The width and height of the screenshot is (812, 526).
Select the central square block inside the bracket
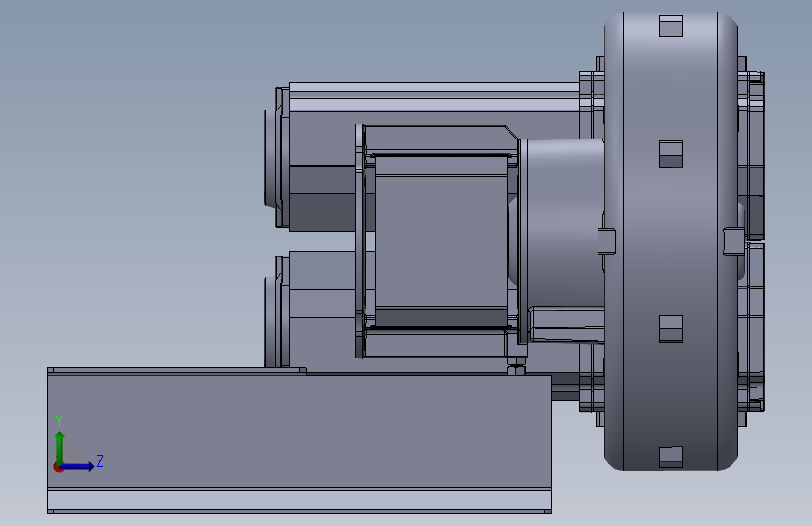tap(441, 241)
